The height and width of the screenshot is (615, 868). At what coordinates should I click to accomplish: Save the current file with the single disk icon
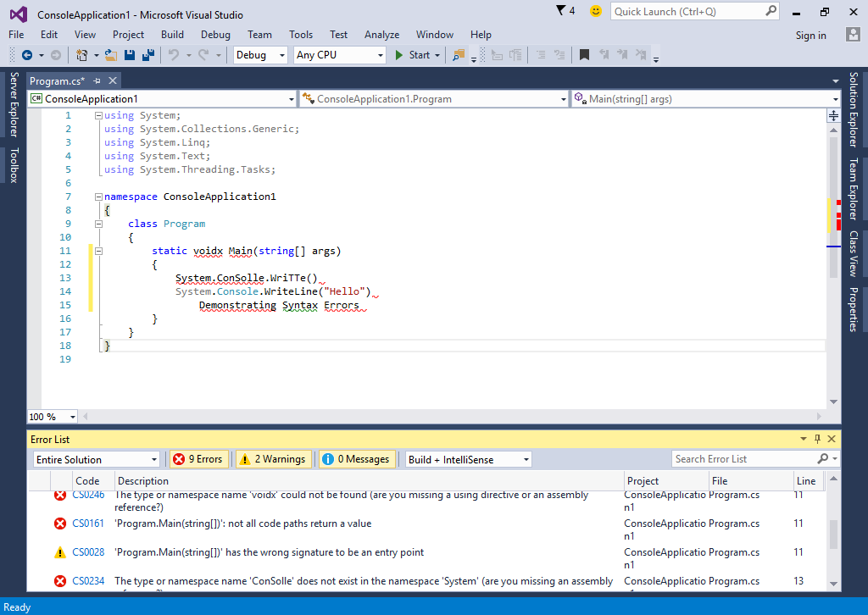pyautogui.click(x=130, y=55)
